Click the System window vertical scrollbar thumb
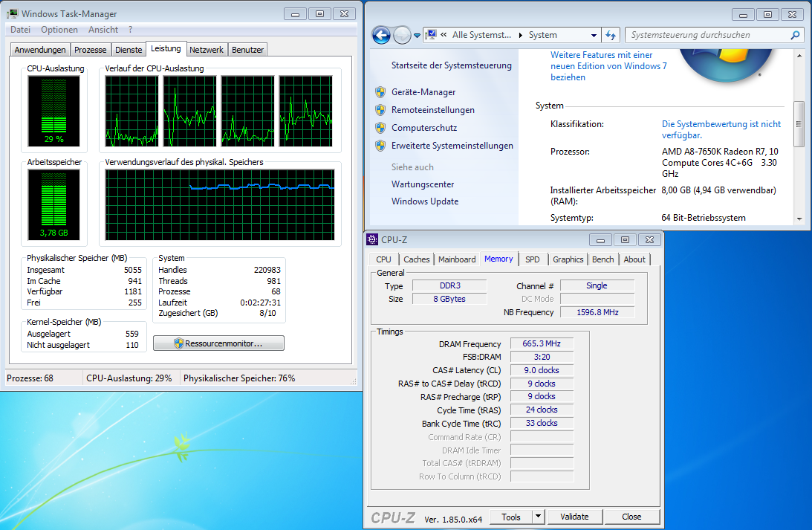Image resolution: width=812 pixels, height=530 pixels. (x=799, y=124)
